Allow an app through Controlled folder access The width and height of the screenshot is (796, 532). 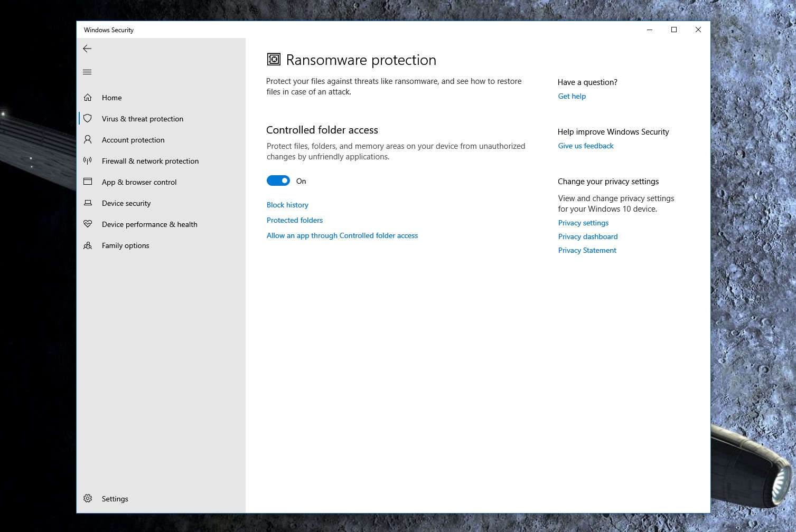[x=342, y=235]
